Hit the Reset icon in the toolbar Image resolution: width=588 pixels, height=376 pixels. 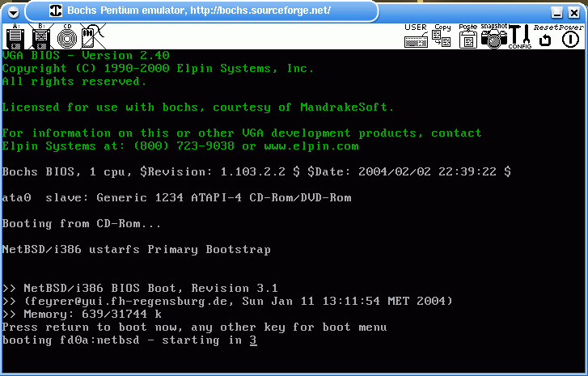[544, 37]
